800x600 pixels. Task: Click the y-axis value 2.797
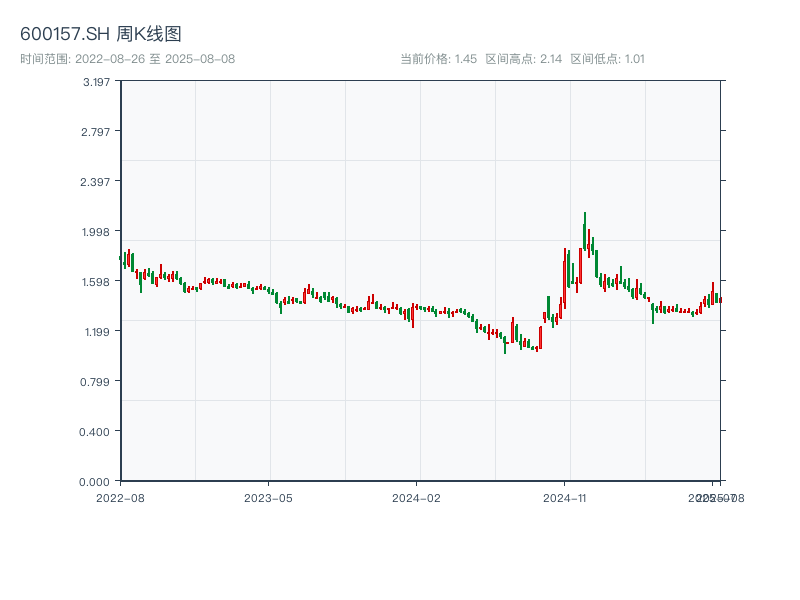click(x=95, y=132)
